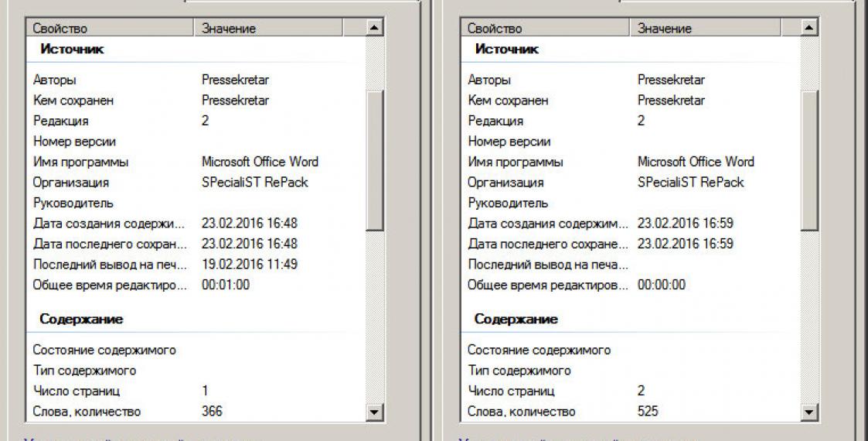Select the creation date 23.02.2016 16:59
Viewport: 868px width, 441px height.
click(685, 224)
